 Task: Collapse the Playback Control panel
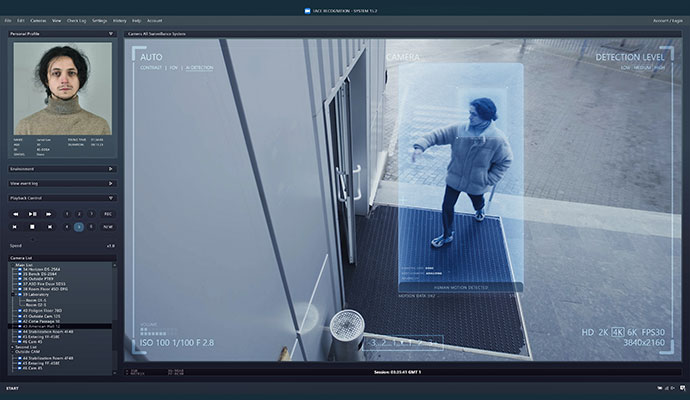click(110, 198)
